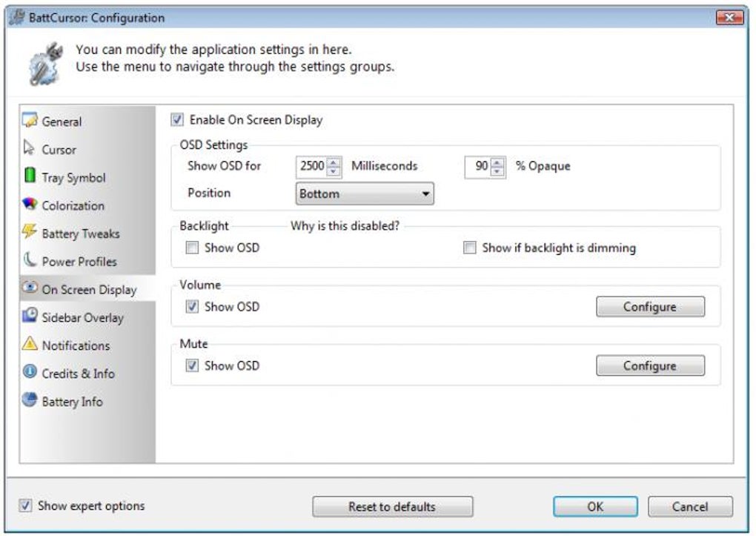Viewport: 756px width, 536px height.
Task: Click the 90 percent opaque input field
Action: [x=478, y=167]
